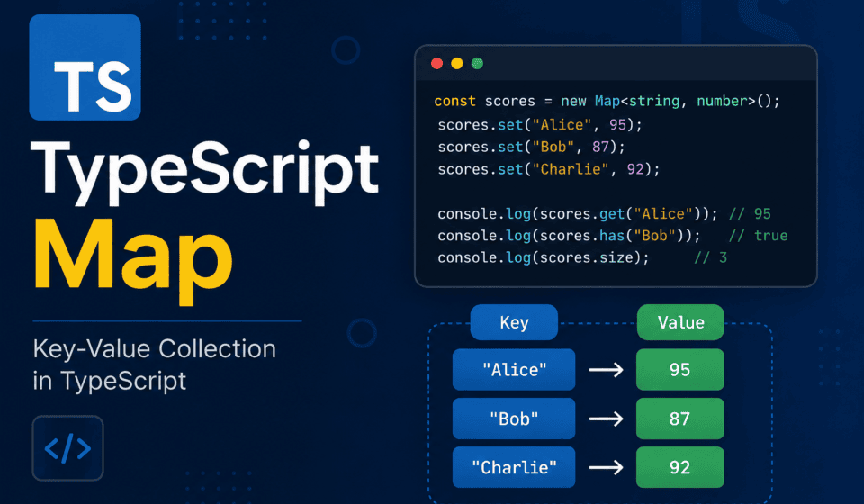
Task: Click the "Key-Value Collection" subtitle line
Action: tap(154, 348)
